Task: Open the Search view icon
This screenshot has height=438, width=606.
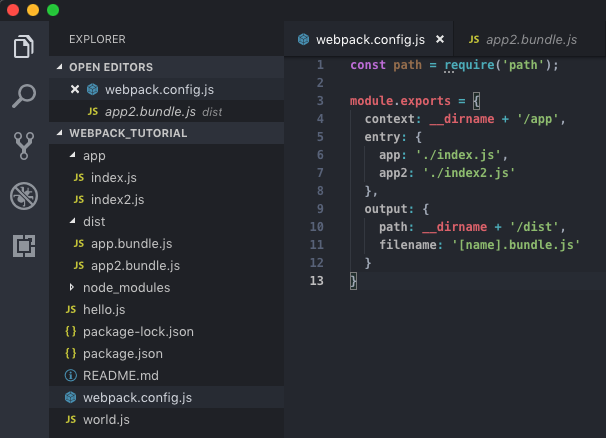Action: click(24, 96)
